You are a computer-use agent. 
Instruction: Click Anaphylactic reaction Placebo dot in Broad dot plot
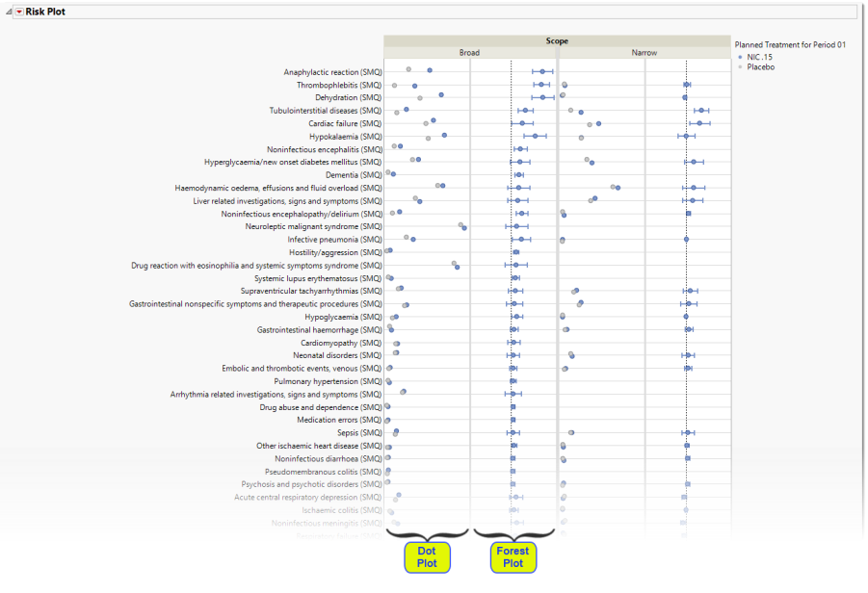pyautogui.click(x=408, y=69)
